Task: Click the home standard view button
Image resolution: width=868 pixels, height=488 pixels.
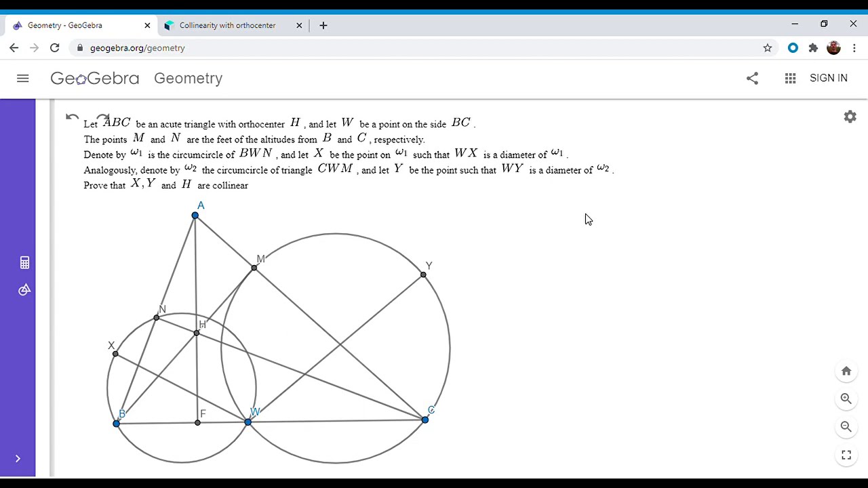Action: click(x=846, y=371)
